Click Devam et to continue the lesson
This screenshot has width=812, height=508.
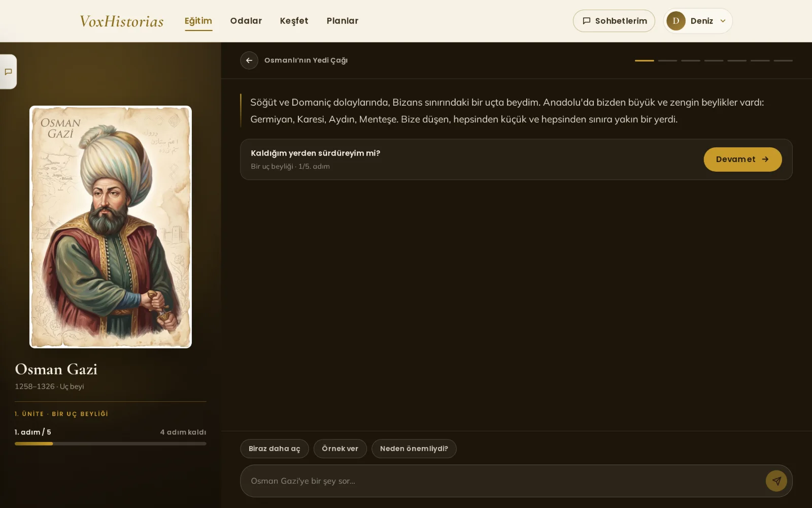pyautogui.click(x=742, y=160)
